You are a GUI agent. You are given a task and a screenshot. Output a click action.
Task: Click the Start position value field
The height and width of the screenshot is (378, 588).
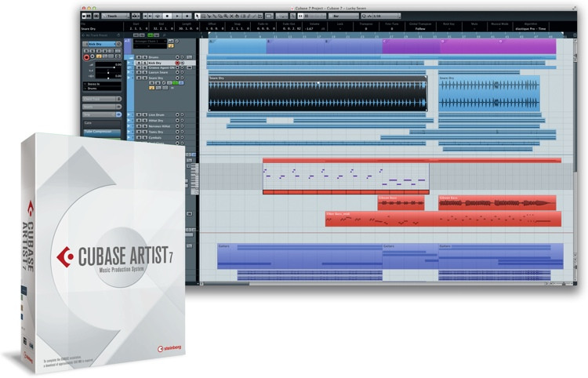[x=138, y=28]
